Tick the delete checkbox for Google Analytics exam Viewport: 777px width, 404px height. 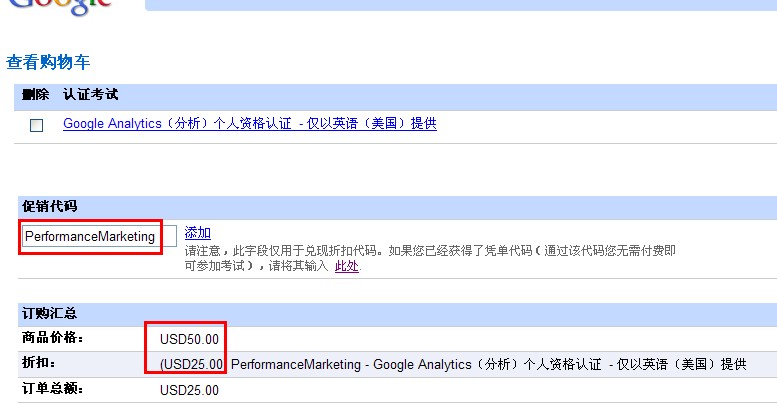tap(36, 125)
